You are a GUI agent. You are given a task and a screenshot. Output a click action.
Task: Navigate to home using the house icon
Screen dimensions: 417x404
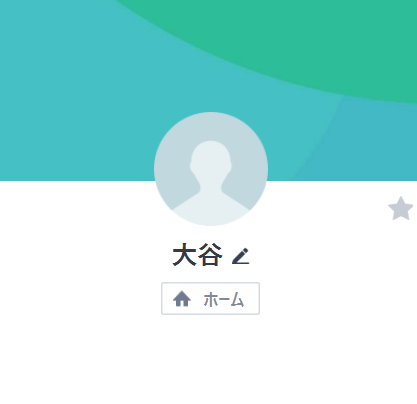click(182, 299)
